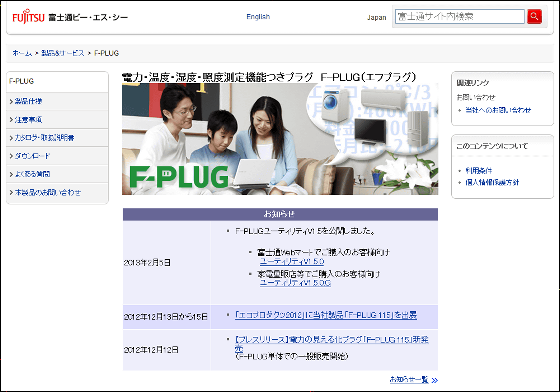Open ユーティリティV1.5.0 link for Webマート customers
Screen dimensions: 560x392
pos(292,261)
